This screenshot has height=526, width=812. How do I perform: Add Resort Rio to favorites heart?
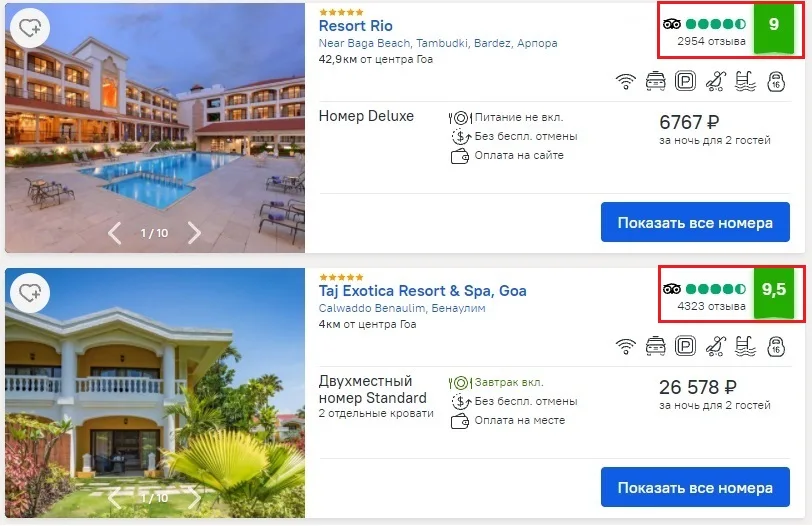pyautogui.click(x=30, y=27)
